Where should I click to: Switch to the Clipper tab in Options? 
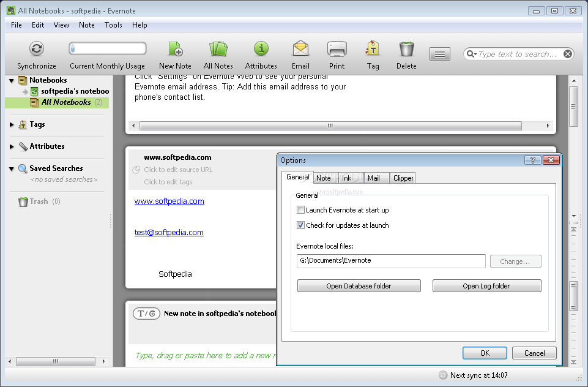point(403,178)
